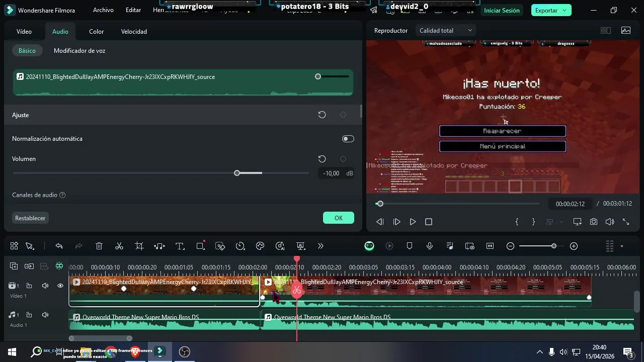Click Iniciar Sesión button

point(502,11)
